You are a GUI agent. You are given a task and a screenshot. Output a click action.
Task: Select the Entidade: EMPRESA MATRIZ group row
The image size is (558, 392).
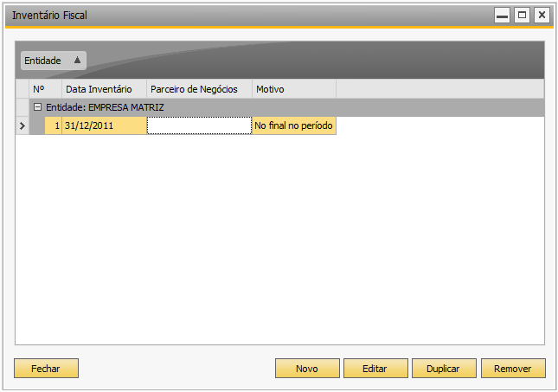coord(286,107)
